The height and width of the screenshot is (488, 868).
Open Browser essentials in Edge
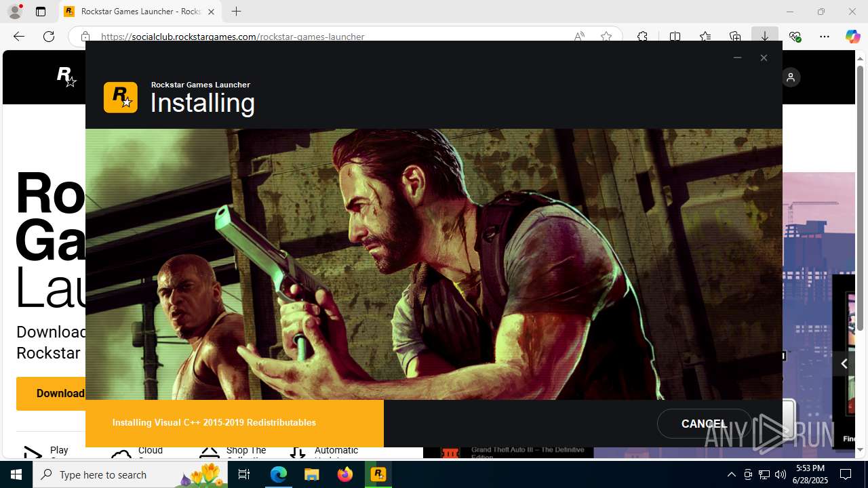(795, 37)
